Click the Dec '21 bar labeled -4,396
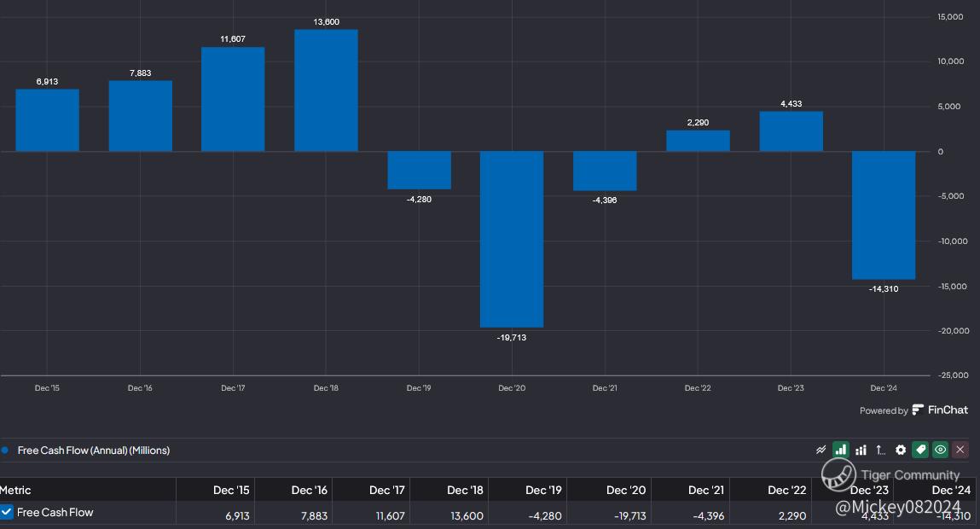This screenshot has width=980, height=529. point(605,171)
